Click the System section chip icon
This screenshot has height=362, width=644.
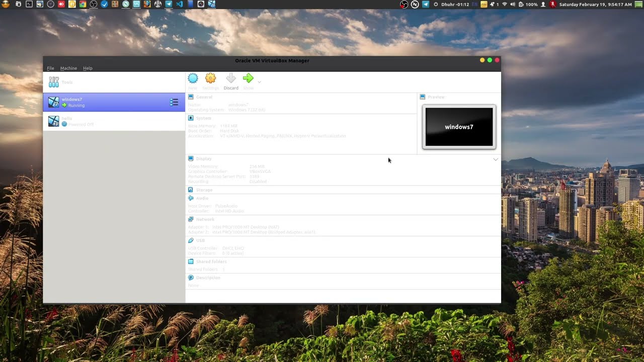pyautogui.click(x=191, y=118)
